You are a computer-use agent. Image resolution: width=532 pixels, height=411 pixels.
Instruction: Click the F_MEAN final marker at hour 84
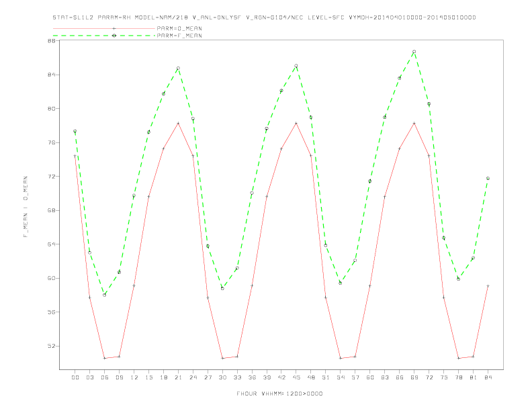(488, 179)
